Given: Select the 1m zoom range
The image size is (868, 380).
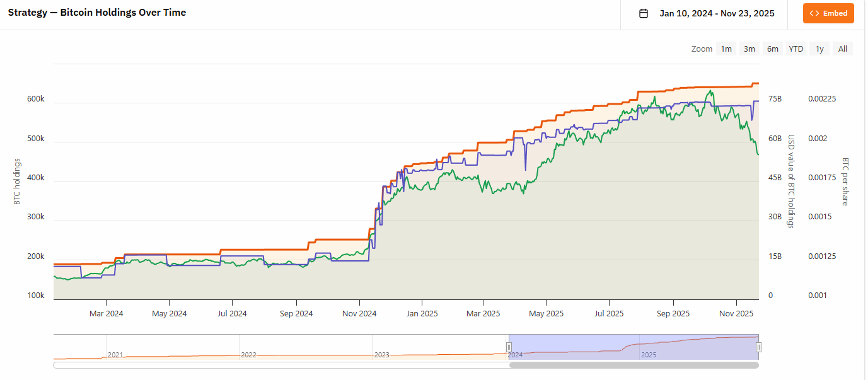Looking at the screenshot, I should click(x=727, y=49).
